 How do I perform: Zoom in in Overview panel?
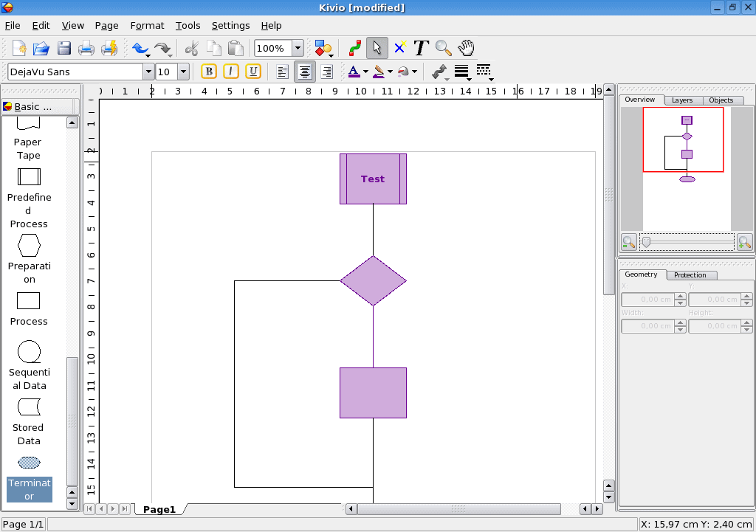[x=744, y=242]
